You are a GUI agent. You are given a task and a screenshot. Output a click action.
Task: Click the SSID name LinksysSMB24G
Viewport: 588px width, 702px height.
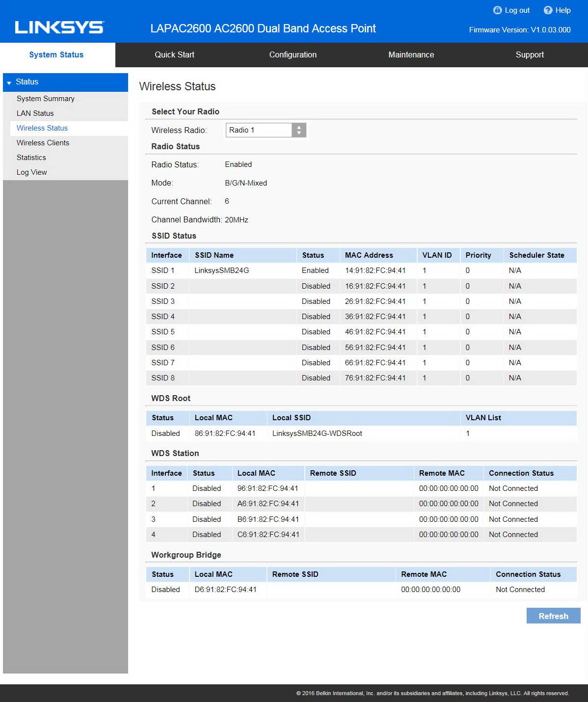222,270
